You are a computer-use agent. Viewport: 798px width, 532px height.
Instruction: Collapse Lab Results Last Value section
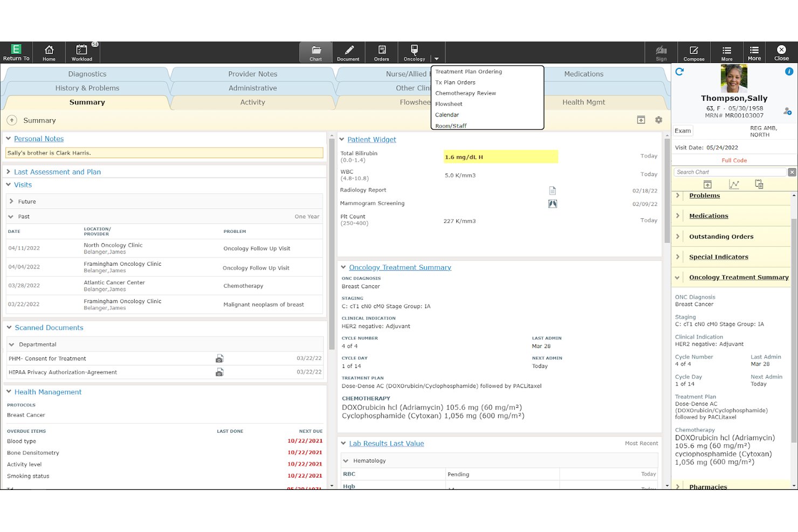point(343,444)
